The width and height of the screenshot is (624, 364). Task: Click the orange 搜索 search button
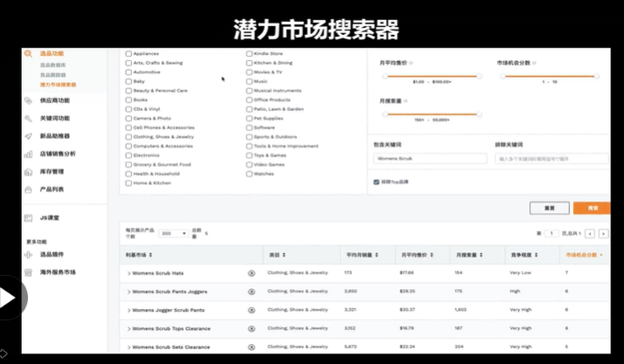pos(592,208)
